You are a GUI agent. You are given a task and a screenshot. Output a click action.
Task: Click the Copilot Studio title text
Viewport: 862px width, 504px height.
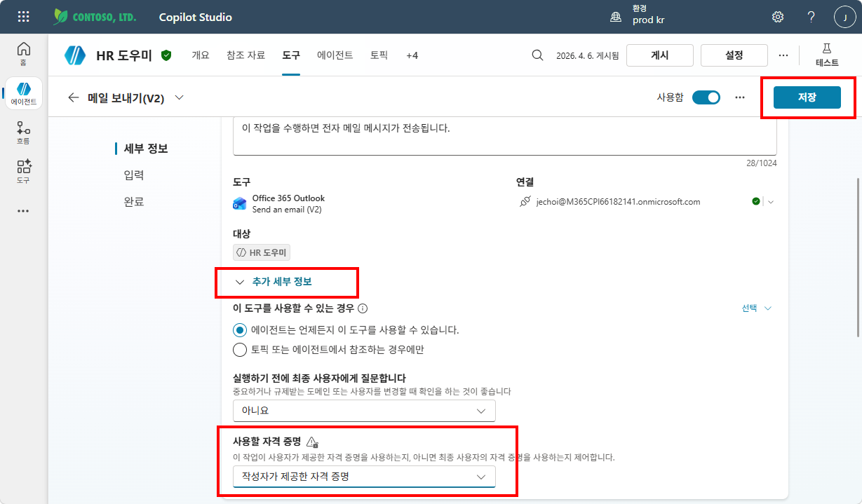(196, 17)
